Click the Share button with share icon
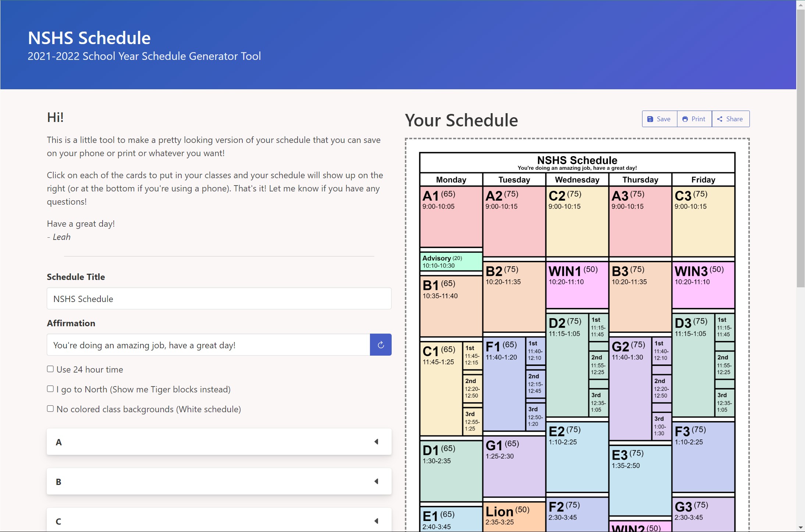 (730, 119)
